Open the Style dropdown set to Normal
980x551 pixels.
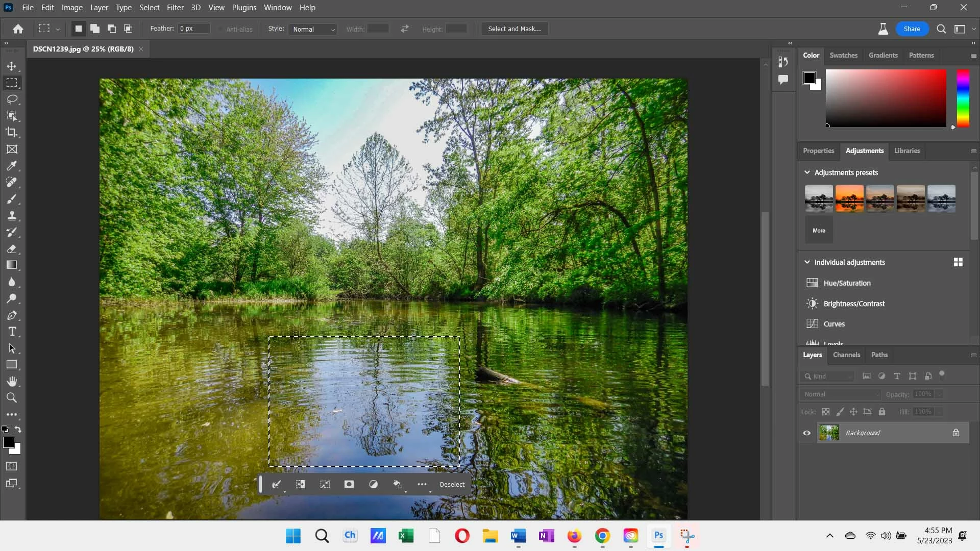313,29
